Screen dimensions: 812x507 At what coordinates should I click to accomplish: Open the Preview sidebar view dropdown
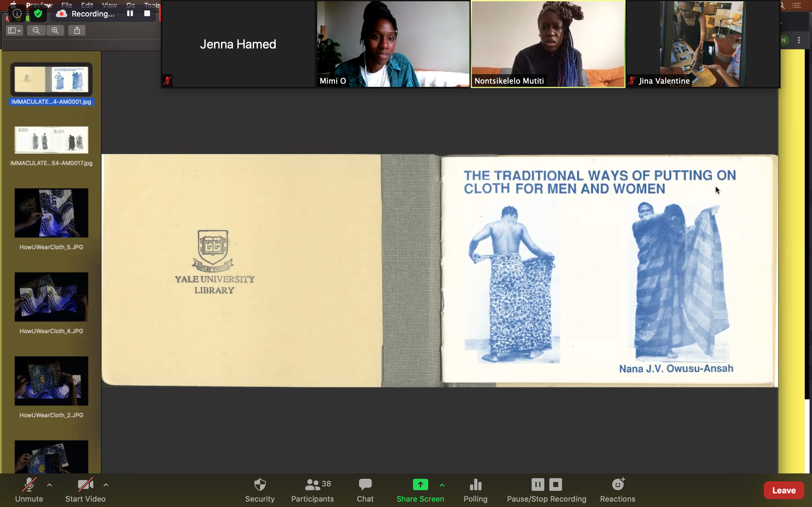point(14,30)
